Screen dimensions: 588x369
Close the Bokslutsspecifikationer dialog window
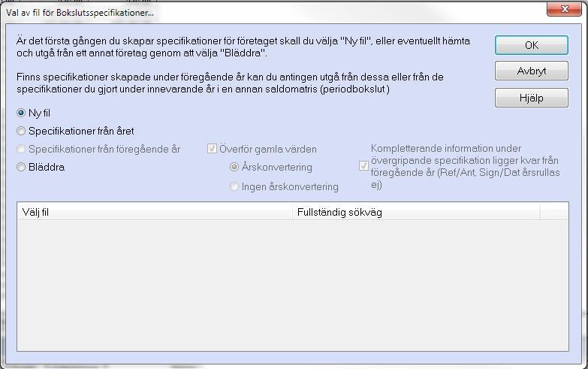pos(565,9)
